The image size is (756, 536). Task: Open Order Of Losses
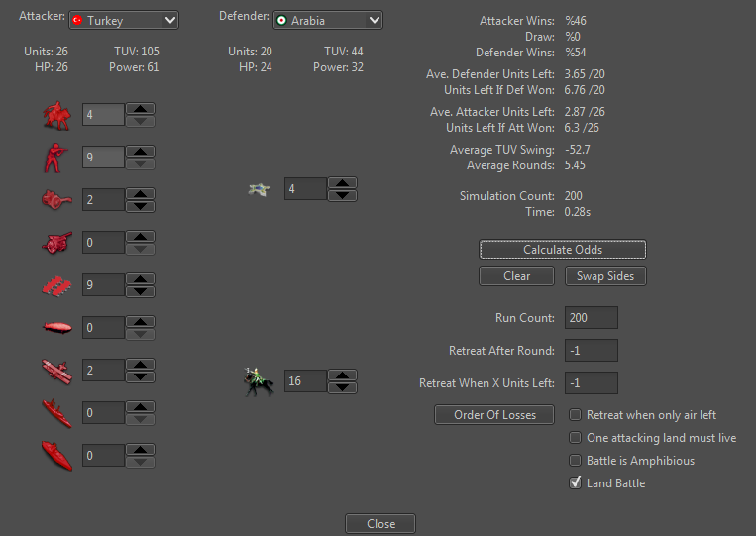pos(494,415)
